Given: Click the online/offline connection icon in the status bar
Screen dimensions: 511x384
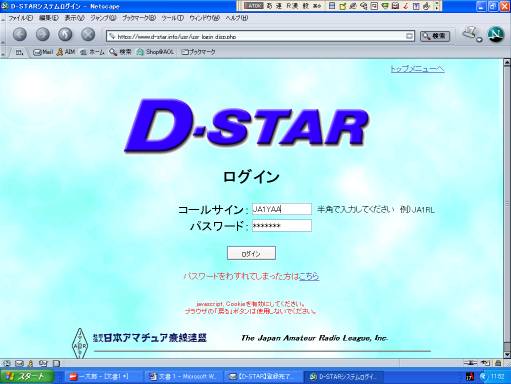Looking at the screenshot, I should click(x=470, y=363).
